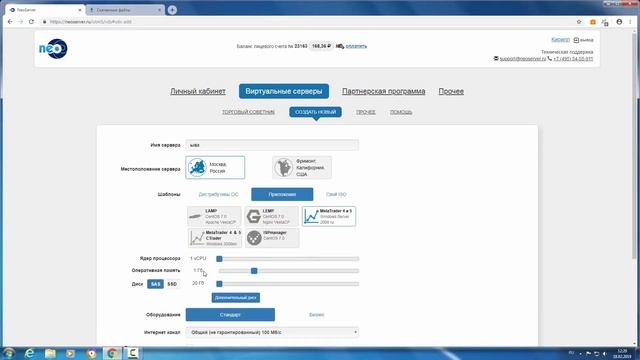Select Создать новый submenu
640x360 pixels.
(316, 112)
